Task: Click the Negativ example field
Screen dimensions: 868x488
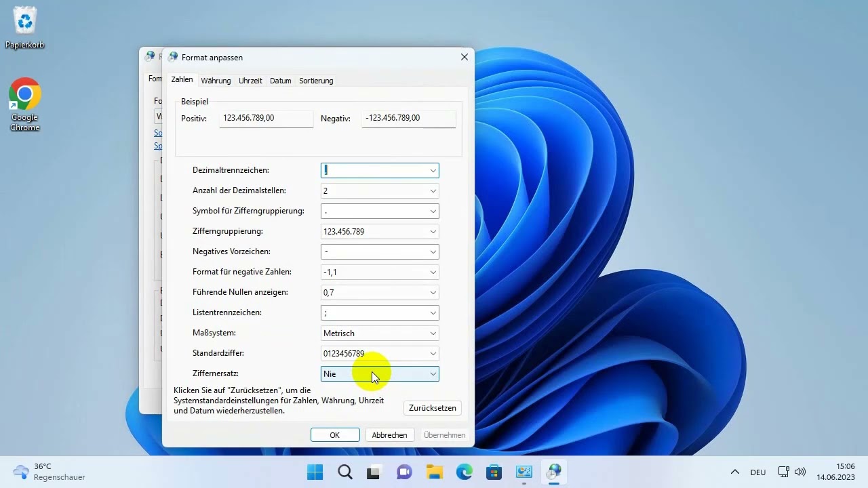Action: (x=408, y=119)
